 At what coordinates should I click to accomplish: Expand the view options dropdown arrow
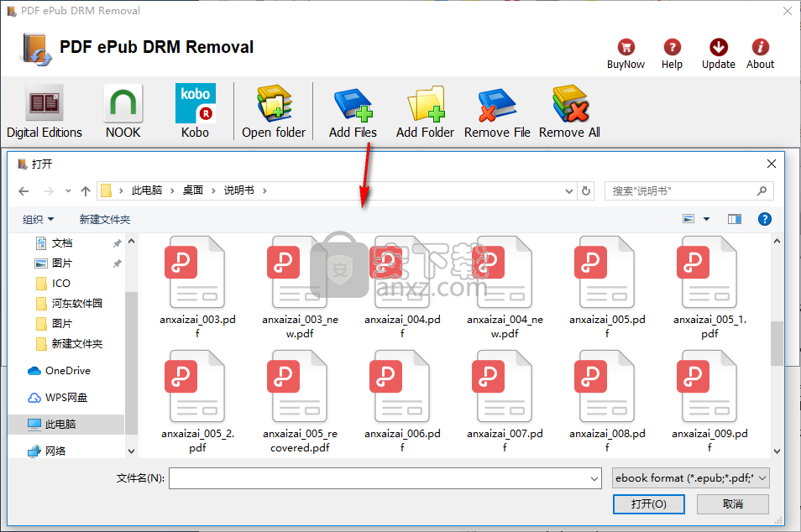[706, 219]
